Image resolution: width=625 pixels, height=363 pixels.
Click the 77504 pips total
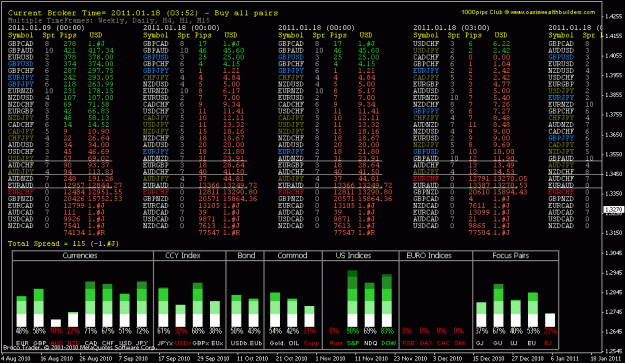479,232
